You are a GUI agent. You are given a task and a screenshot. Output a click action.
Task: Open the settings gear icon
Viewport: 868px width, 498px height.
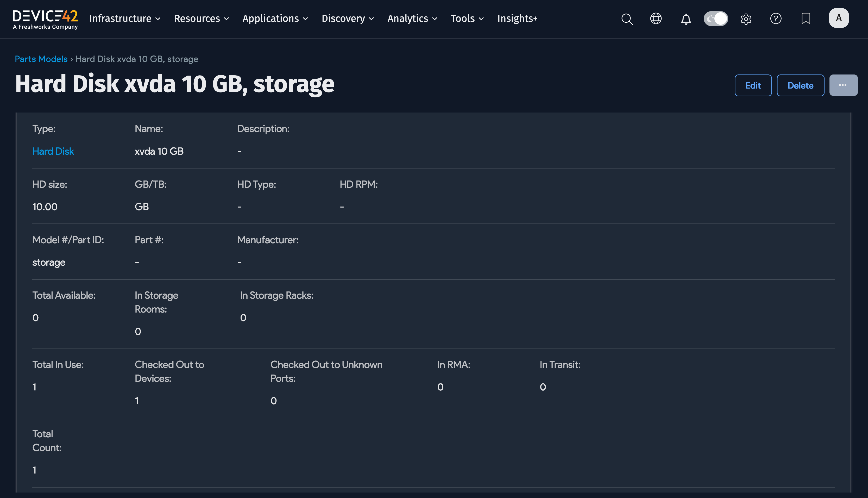pos(746,19)
